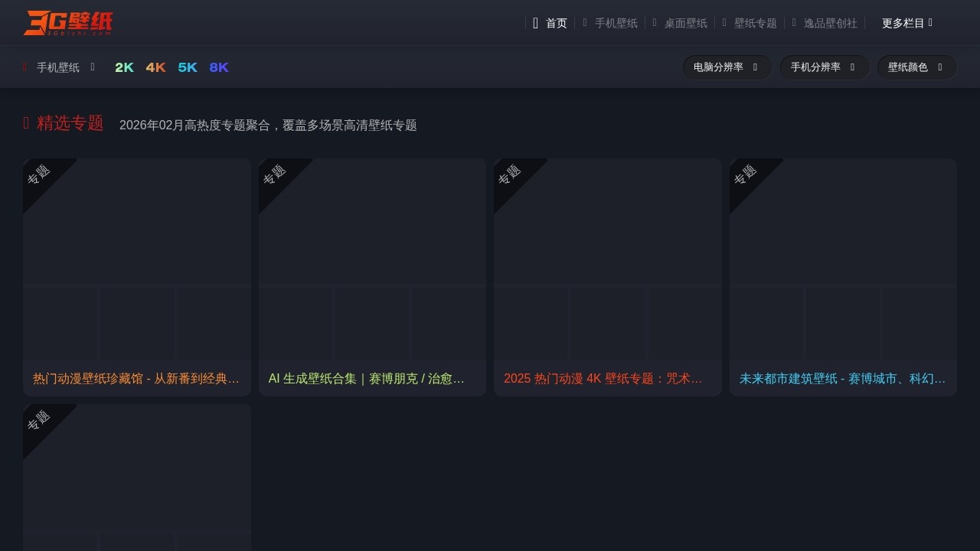Viewport: 980px width, 551px height.
Task: Click the red icon before 精选专题
Action: click(x=25, y=122)
